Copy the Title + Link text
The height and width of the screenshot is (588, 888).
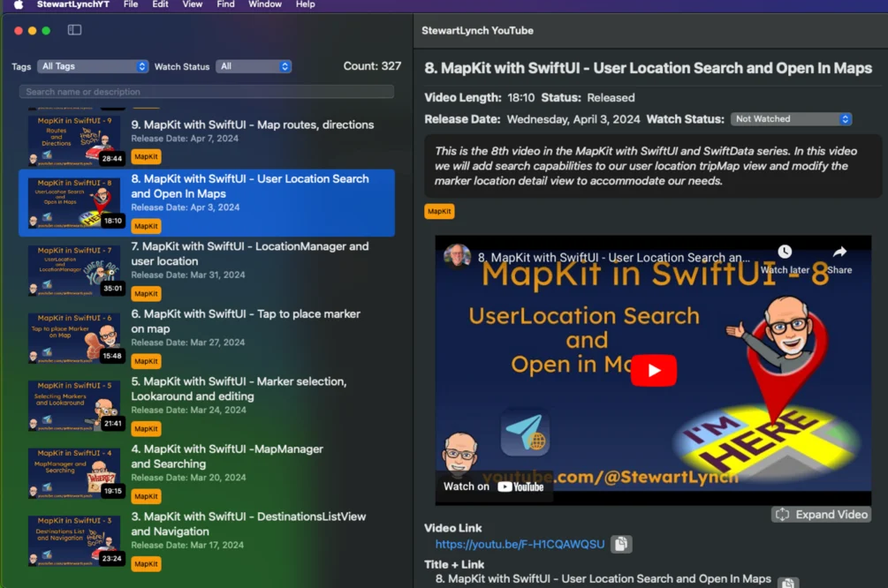(786, 582)
